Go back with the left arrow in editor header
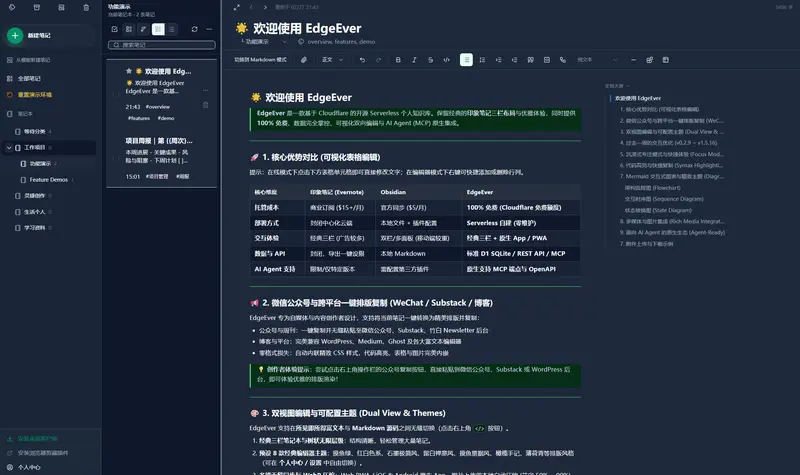Viewport: 800px width, 475px height. click(251, 7)
